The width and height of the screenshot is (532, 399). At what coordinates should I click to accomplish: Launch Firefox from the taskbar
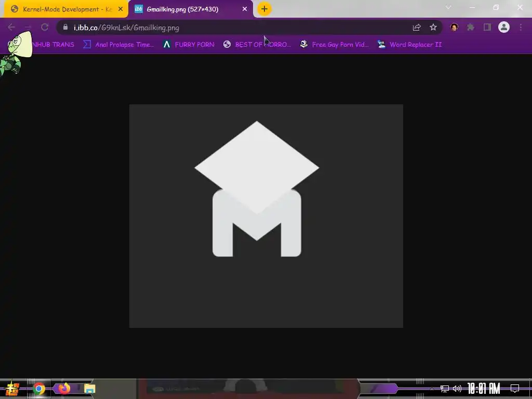pos(64,388)
